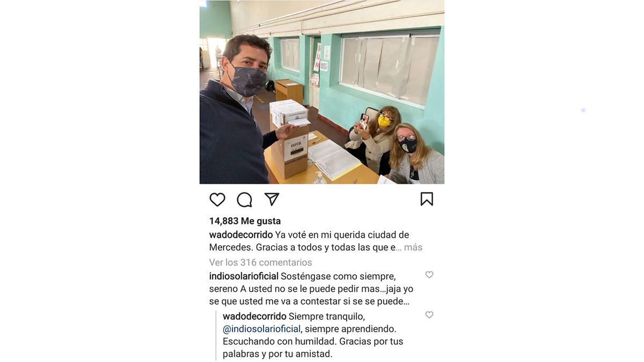The image size is (644, 362).
Task: Tap the reply text Siempre tranquilo
Action: pos(326,316)
